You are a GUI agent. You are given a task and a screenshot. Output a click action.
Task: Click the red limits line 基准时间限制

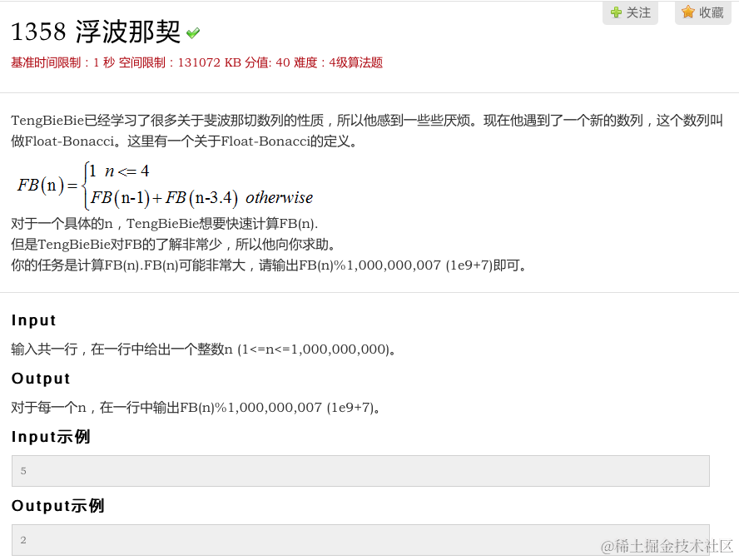pyautogui.click(x=196, y=62)
